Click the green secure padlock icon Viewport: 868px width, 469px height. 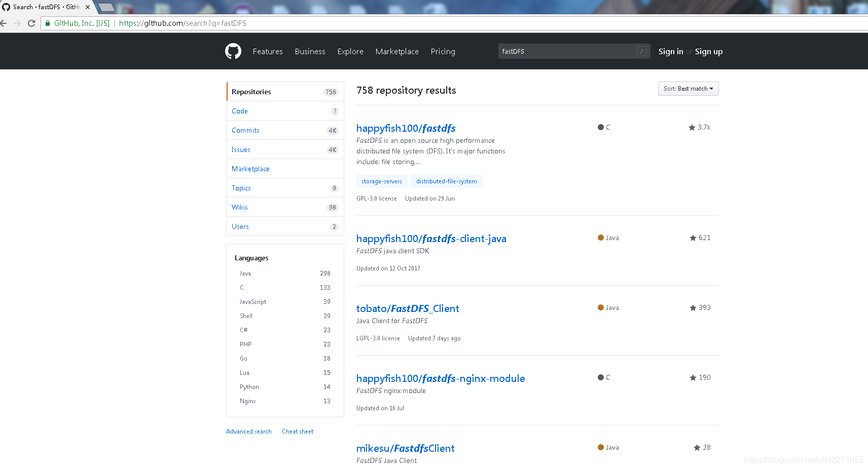pos(48,23)
